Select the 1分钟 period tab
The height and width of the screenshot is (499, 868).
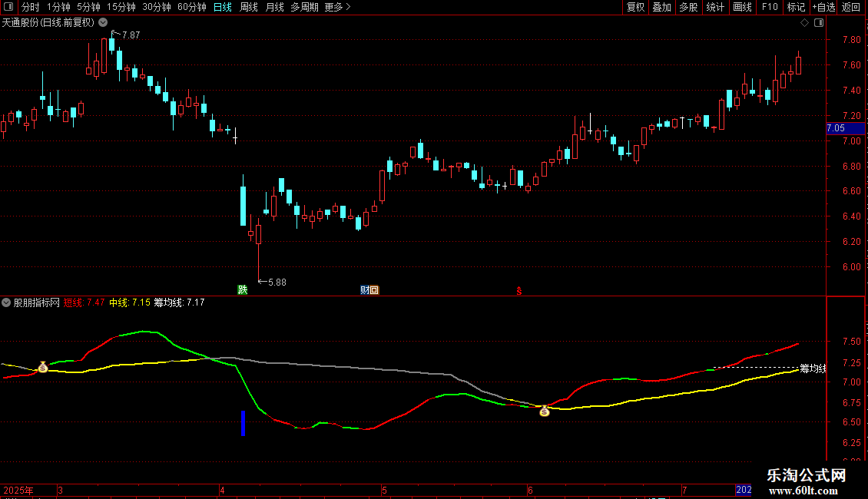[x=58, y=7]
